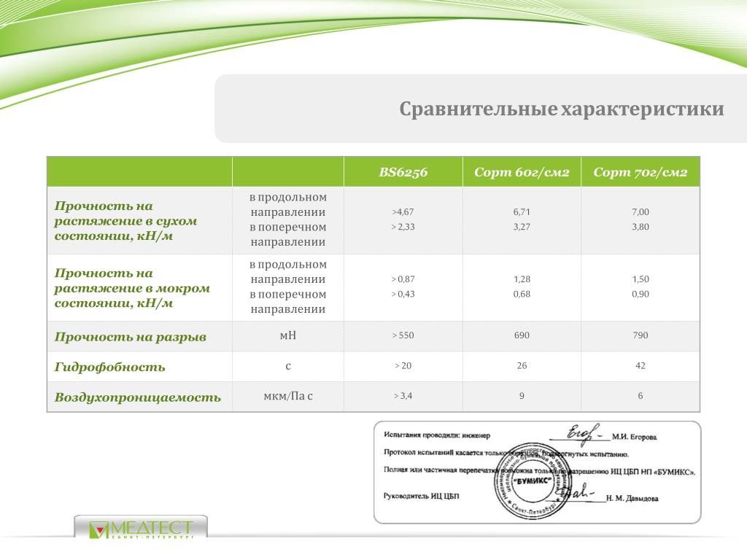
Task: Click the value '> 2,33' in BS6256 column
Action: pos(403,227)
